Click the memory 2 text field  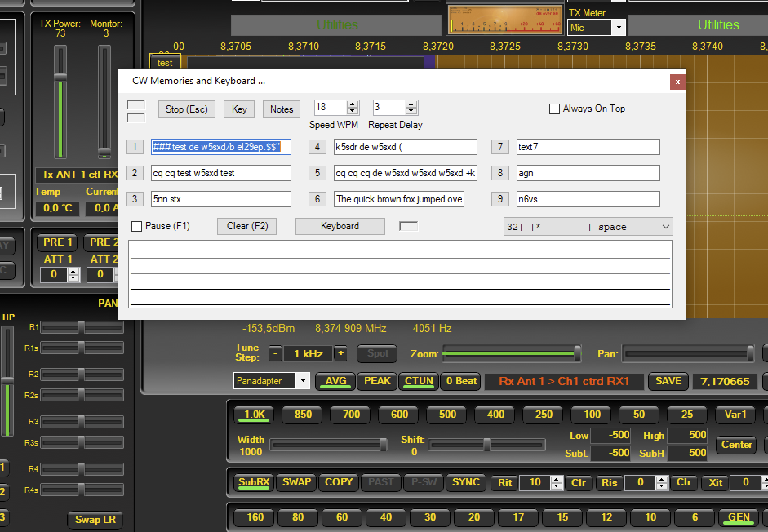tap(220, 173)
